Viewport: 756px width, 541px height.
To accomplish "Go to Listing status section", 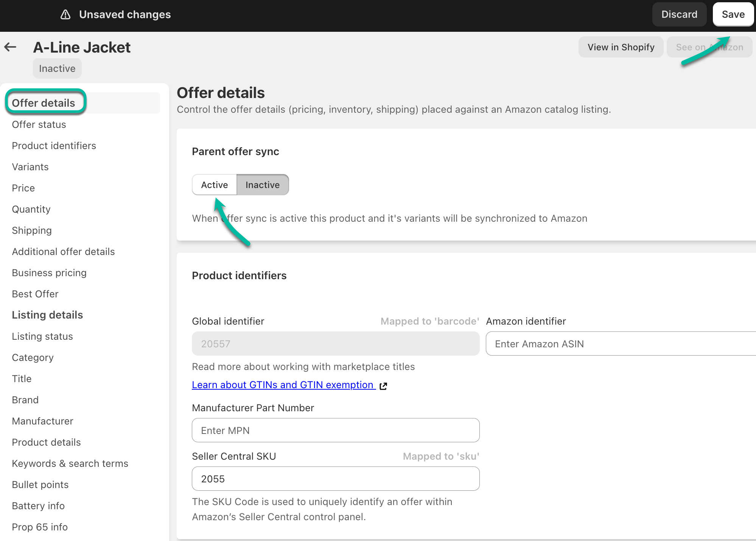I will click(x=42, y=336).
